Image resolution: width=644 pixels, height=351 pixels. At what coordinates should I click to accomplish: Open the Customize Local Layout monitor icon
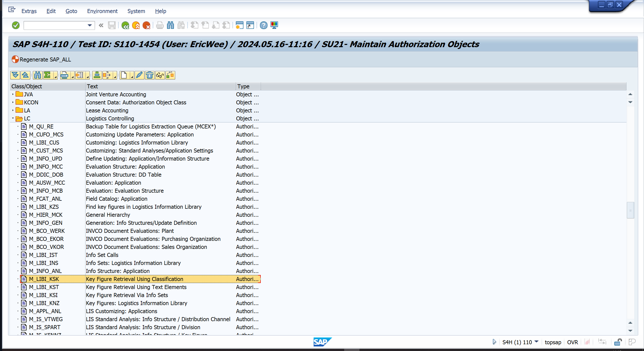point(274,25)
